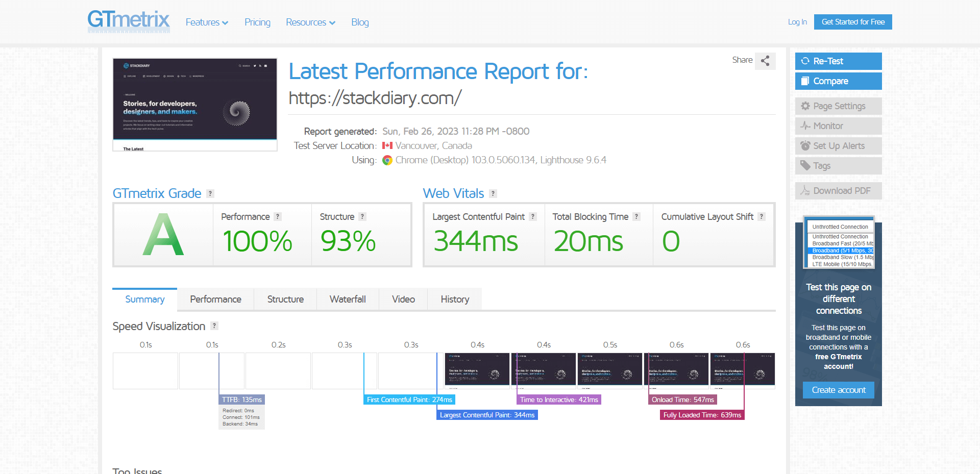
Task: Open the Blog page
Action: (x=360, y=22)
